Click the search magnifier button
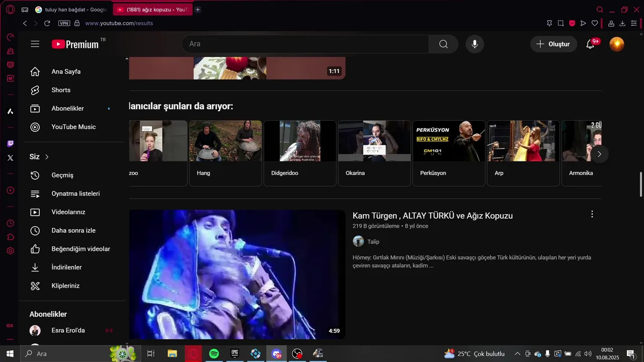The image size is (644, 362). pos(443,44)
